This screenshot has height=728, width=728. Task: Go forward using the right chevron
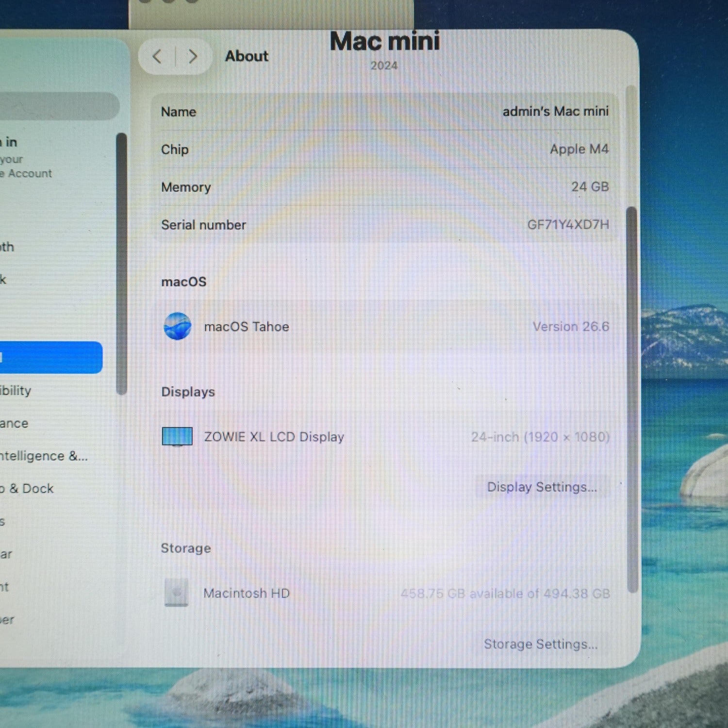pos(193,56)
